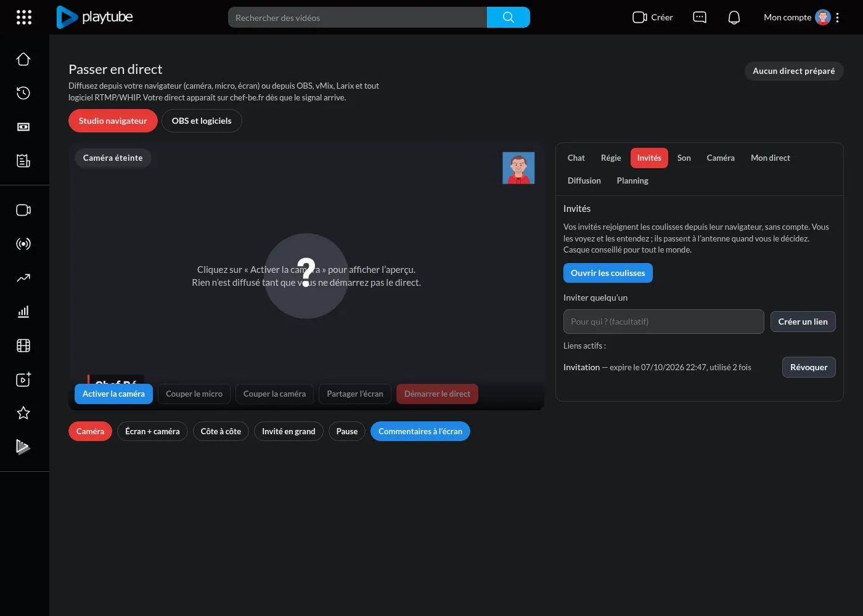Switch to the Pause scene
The height and width of the screenshot is (616, 863).
tap(347, 431)
